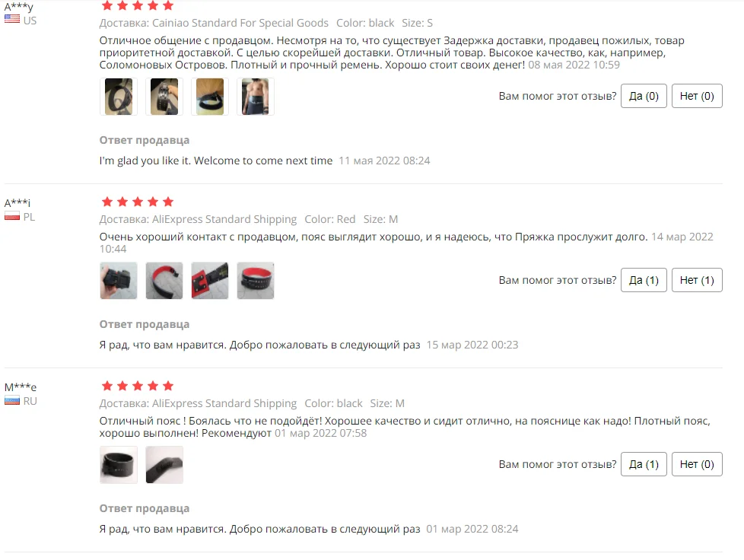Click five-star rating of the PL review
744x560 pixels.
(x=138, y=202)
